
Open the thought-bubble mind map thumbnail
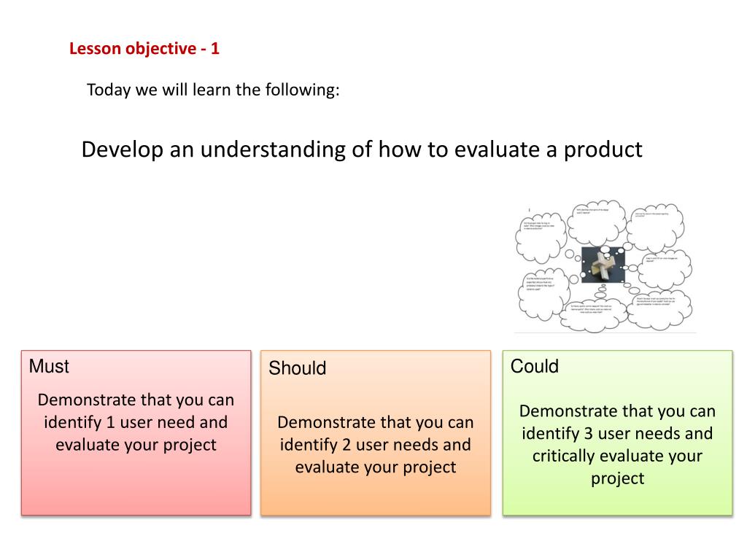coord(605,266)
